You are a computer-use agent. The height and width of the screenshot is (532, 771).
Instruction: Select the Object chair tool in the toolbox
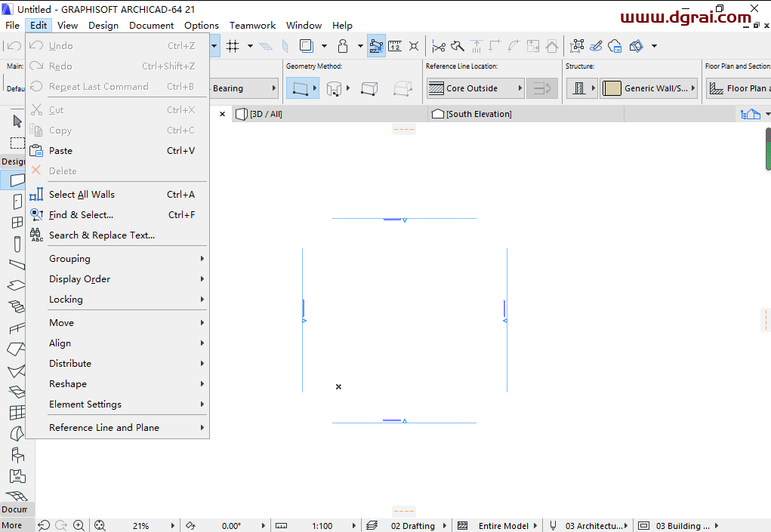(x=17, y=455)
